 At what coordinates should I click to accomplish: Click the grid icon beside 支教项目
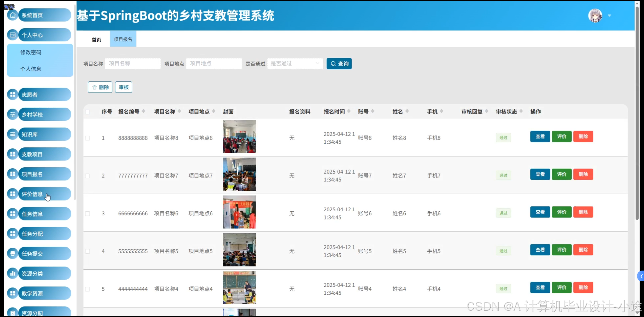[x=12, y=154]
